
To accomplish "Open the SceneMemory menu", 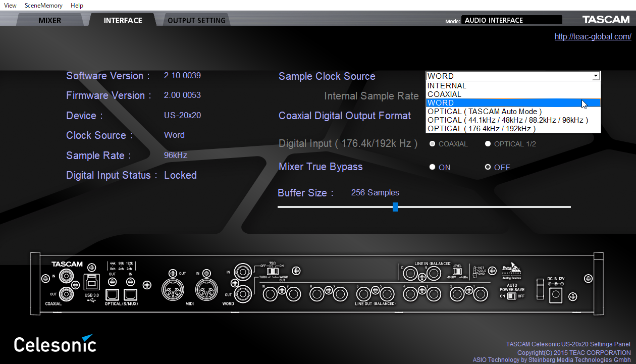I will [43, 5].
